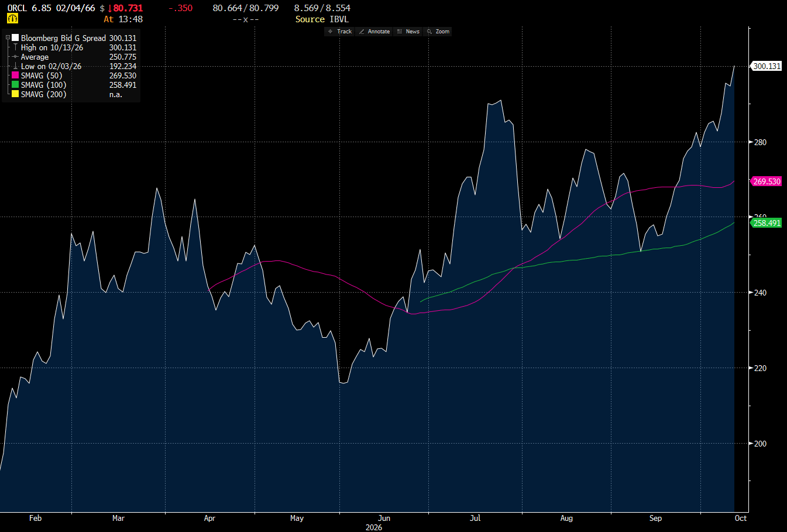Click the Jul label on the x-axis
787x532 pixels.
click(x=475, y=518)
